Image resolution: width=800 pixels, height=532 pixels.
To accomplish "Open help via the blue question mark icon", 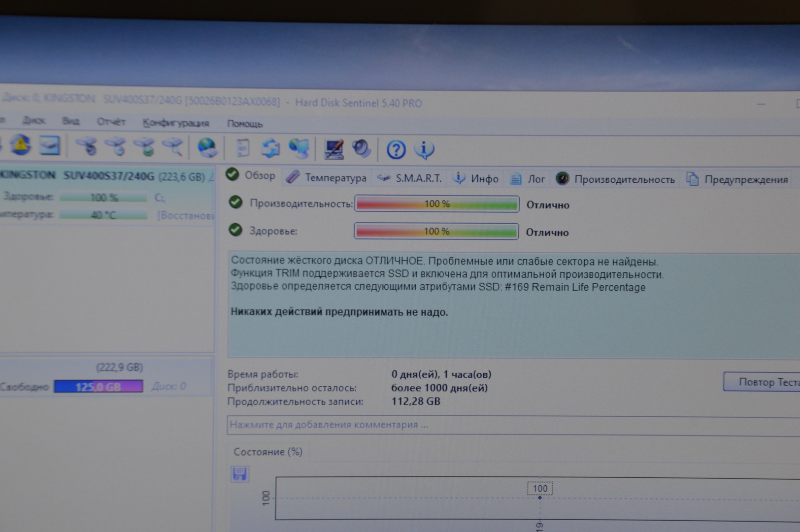I will (396, 150).
